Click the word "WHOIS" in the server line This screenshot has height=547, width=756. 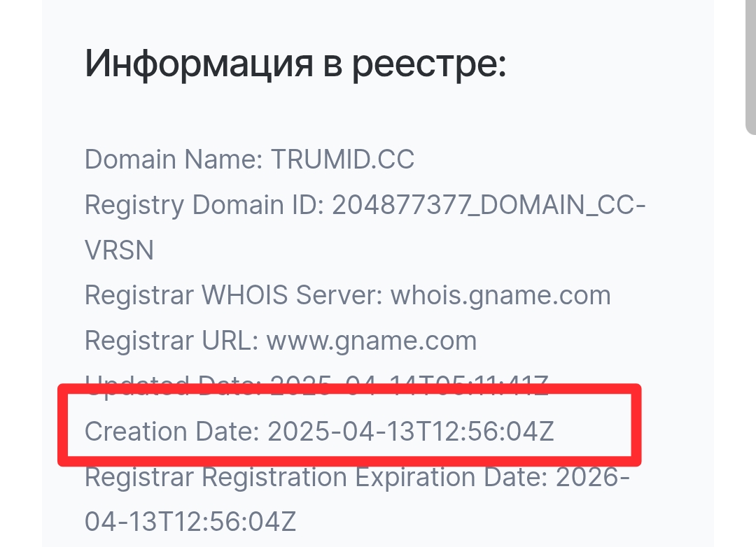coord(244,295)
